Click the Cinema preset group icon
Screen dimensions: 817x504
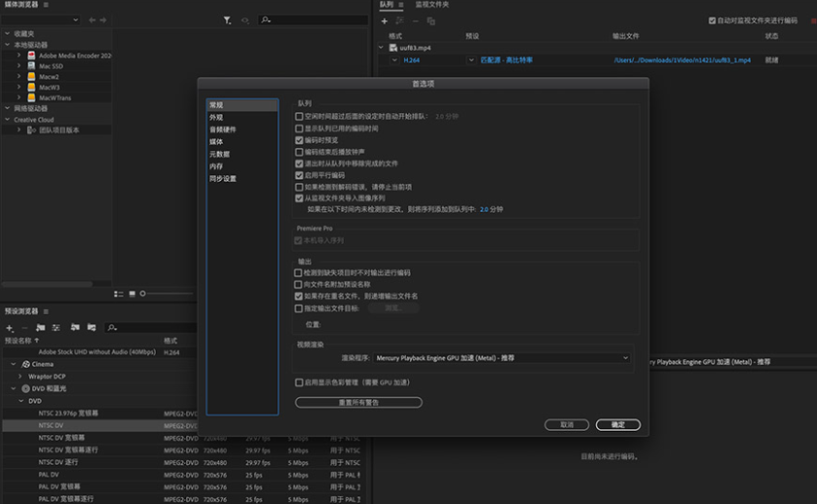tap(25, 364)
